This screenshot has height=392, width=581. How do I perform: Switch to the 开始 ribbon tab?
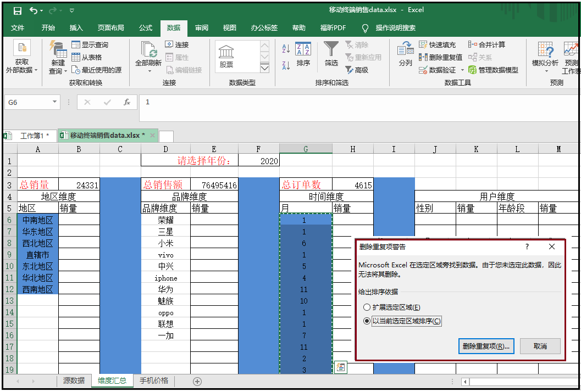pos(48,28)
